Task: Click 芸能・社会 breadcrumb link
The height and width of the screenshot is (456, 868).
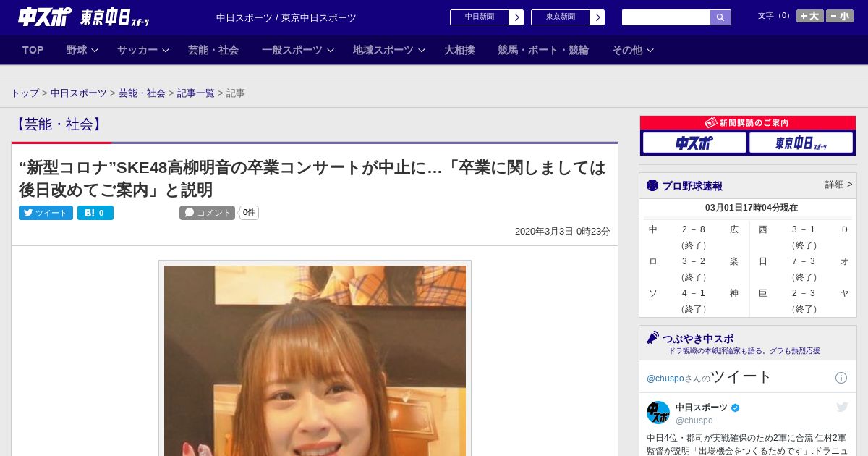Action: pos(142,93)
